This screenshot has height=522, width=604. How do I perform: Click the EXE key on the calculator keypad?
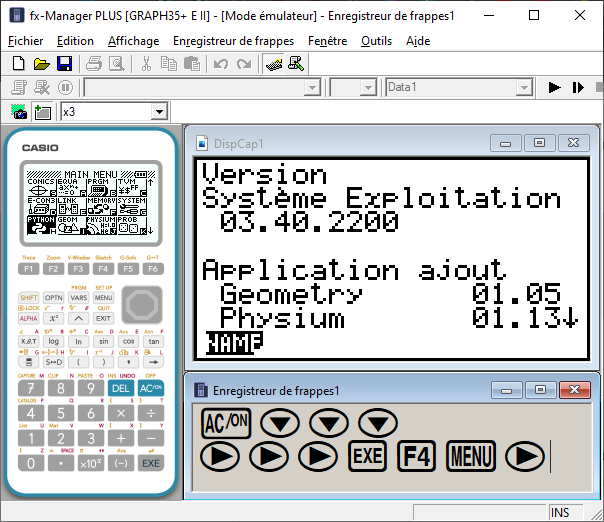coord(151,463)
